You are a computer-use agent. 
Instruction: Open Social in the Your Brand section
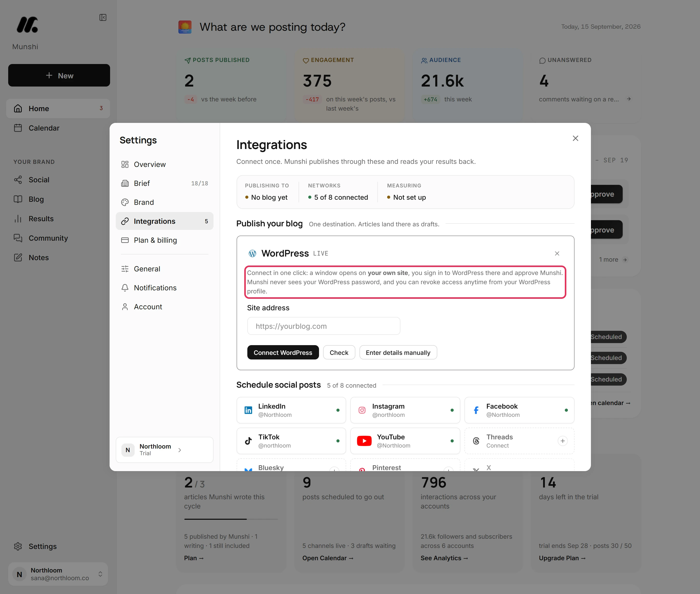(x=58, y=180)
